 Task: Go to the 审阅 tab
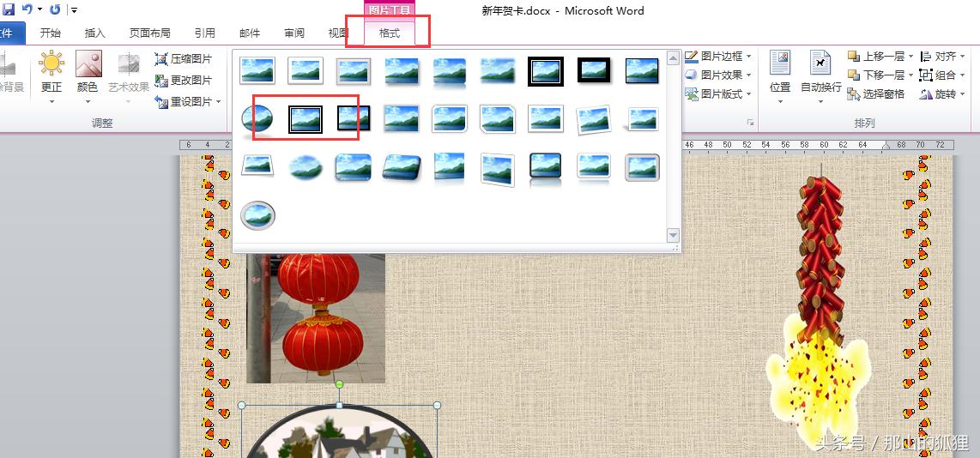(x=294, y=33)
